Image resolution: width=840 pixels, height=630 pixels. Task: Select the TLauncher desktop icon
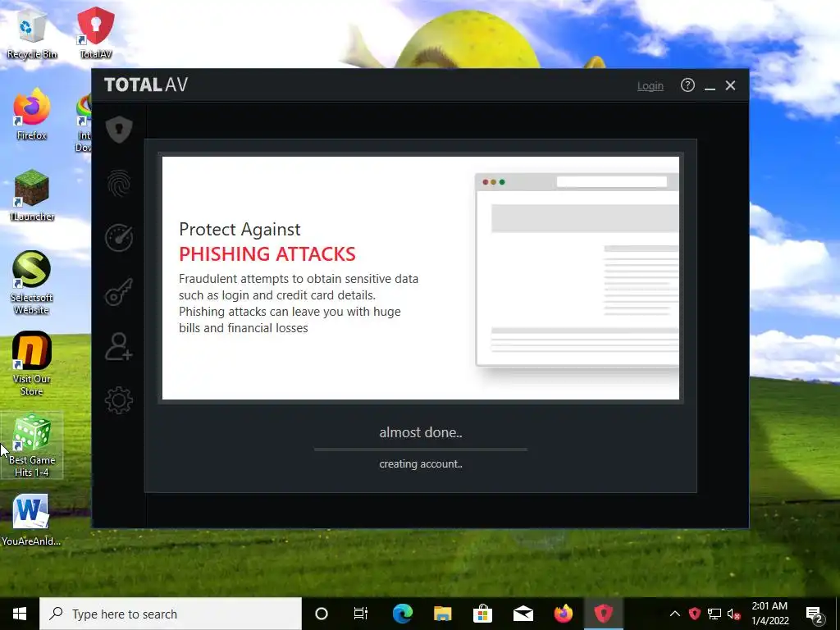[x=32, y=195]
